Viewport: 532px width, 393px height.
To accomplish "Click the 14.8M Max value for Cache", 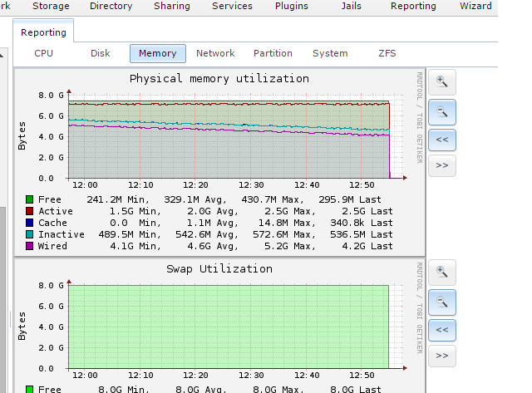I will (287, 223).
